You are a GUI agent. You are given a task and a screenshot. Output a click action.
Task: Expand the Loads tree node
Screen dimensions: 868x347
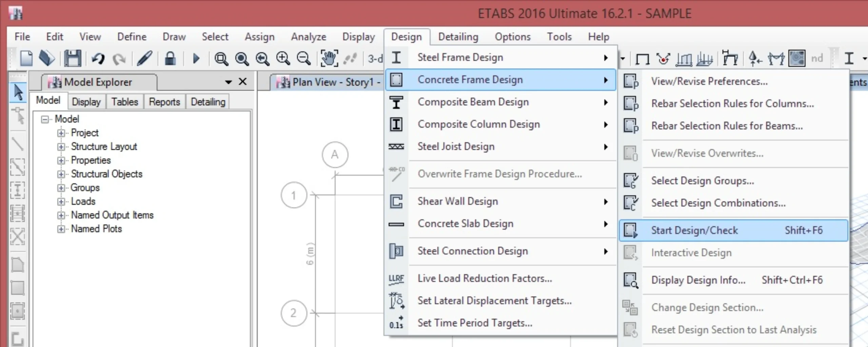point(61,202)
